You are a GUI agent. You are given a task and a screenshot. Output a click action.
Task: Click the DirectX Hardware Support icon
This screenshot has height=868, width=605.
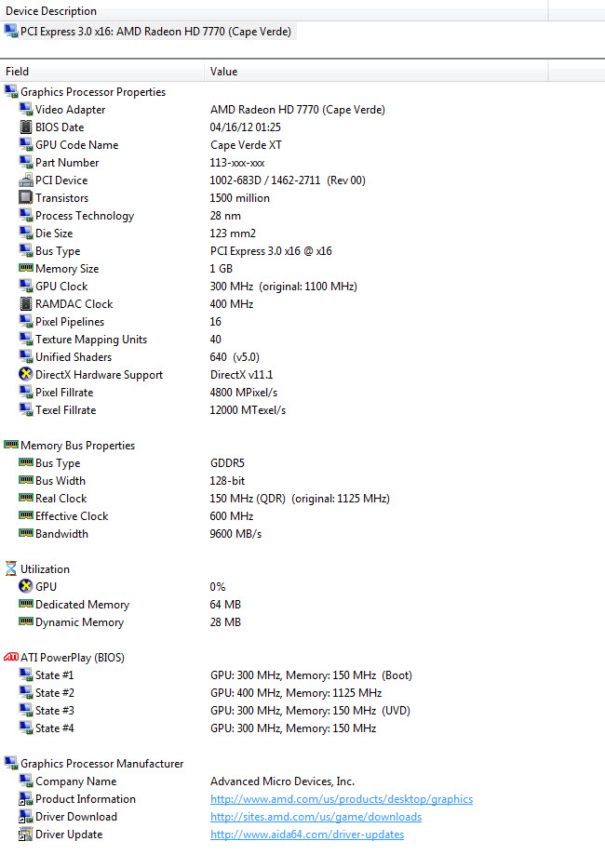click(26, 374)
